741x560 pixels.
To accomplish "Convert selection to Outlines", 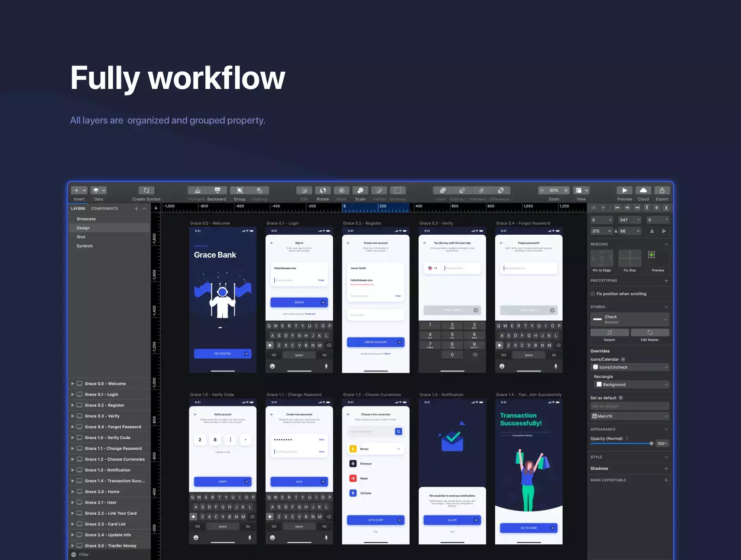I will [398, 190].
